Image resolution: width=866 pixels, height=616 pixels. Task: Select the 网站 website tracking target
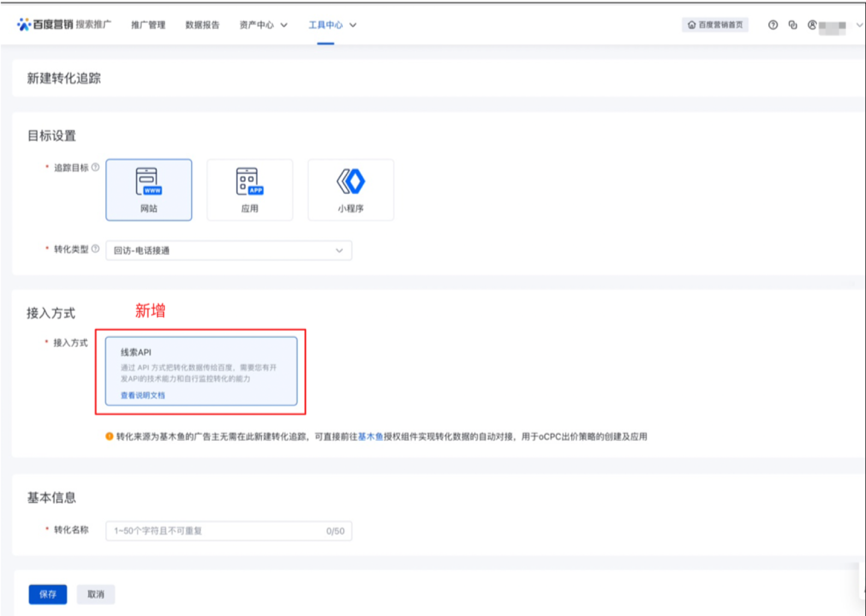click(x=149, y=190)
